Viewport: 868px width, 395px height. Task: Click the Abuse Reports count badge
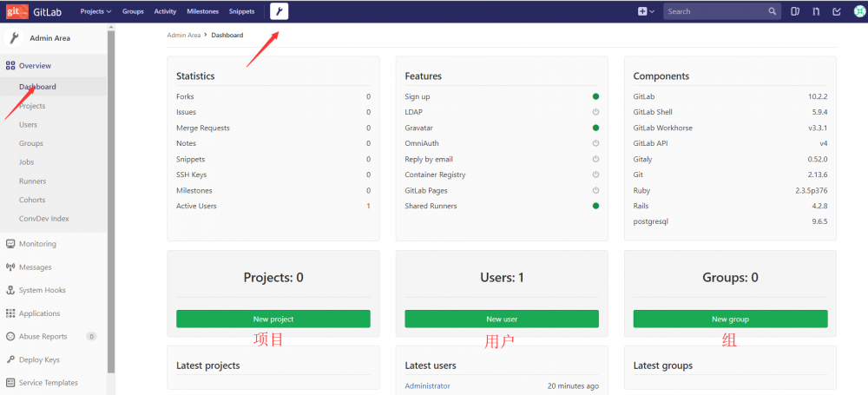tap(91, 336)
